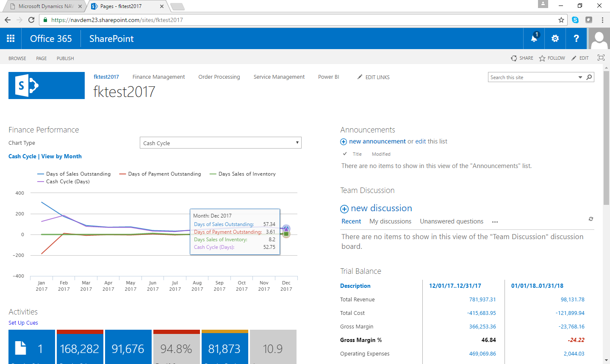Click the new announcement link
610x364 pixels.
click(377, 141)
